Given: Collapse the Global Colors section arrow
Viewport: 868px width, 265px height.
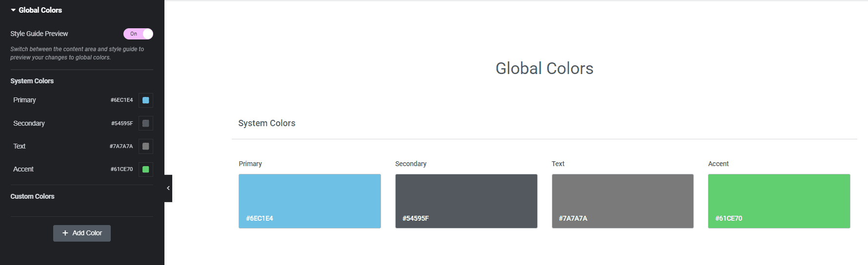Looking at the screenshot, I should [x=13, y=10].
